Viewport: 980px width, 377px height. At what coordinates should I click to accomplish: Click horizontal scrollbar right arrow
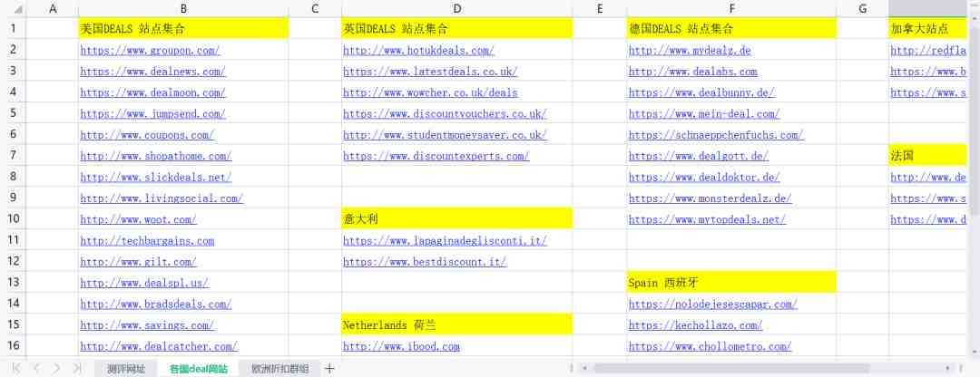[x=948, y=368]
